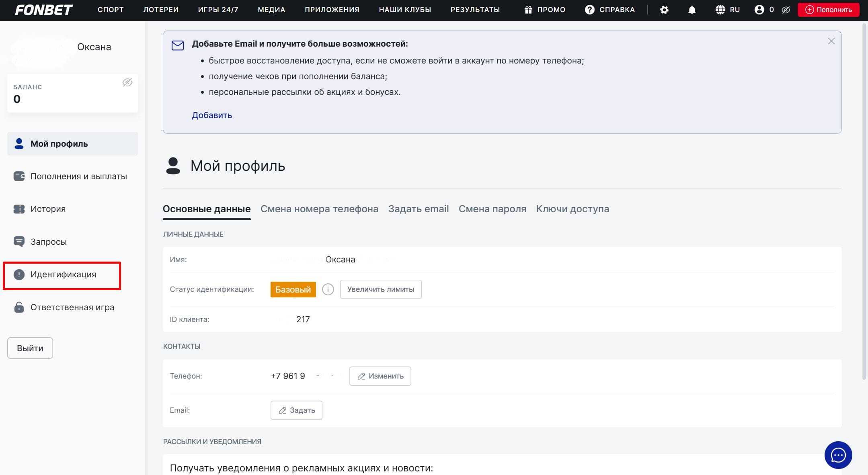Click client ID value 217
868x475 pixels.
(x=303, y=319)
